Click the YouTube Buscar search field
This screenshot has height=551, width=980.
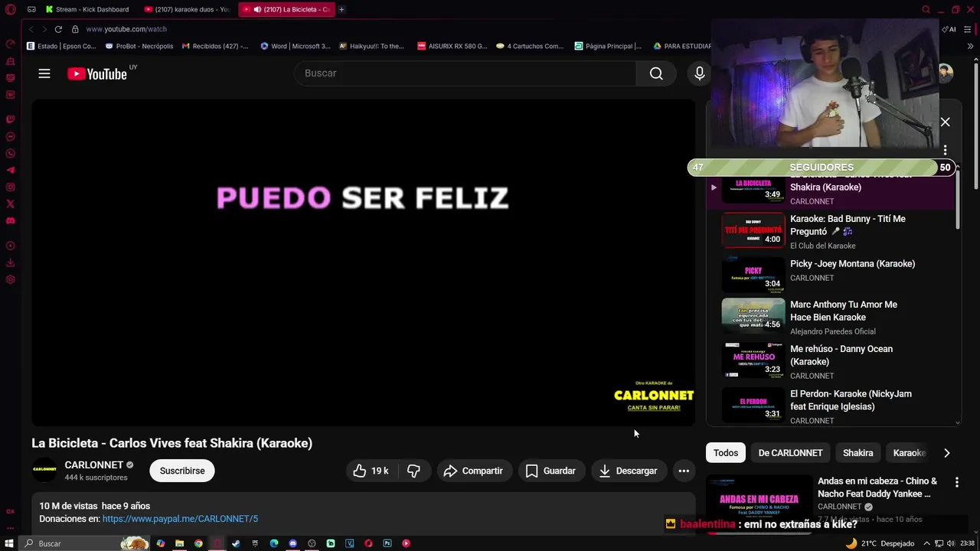tap(465, 73)
